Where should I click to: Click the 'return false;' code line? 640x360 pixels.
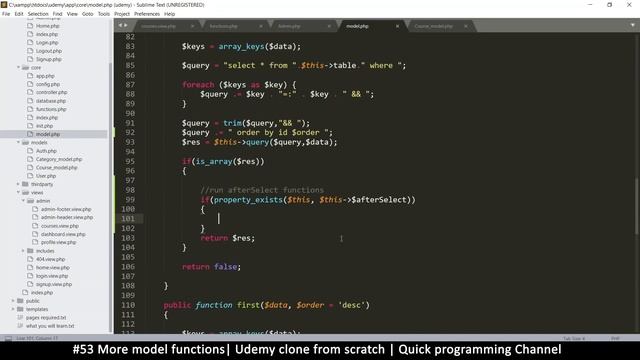[x=211, y=267]
